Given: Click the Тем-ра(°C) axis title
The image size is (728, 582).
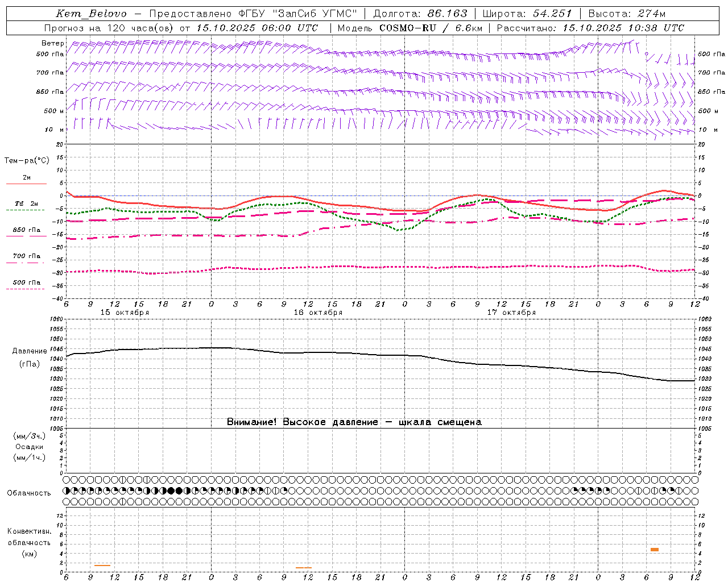Looking at the screenshot, I should click(27, 161).
